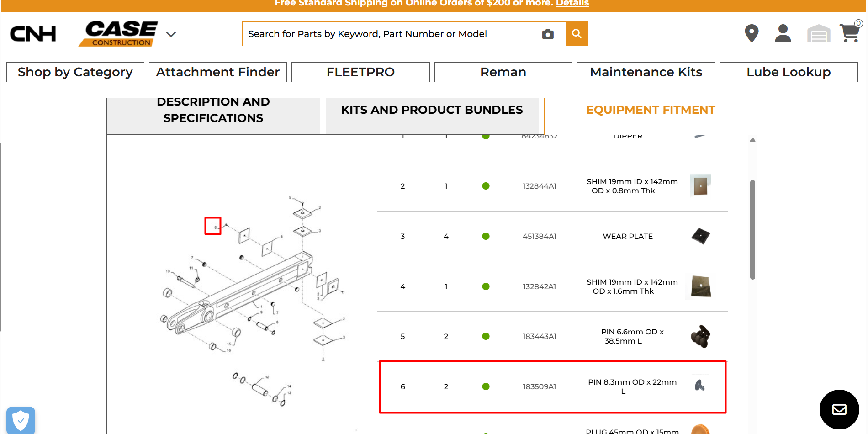868x434 pixels.
Task: Expand the CASE Construction brand dropdown chevron
Action: [x=171, y=34]
